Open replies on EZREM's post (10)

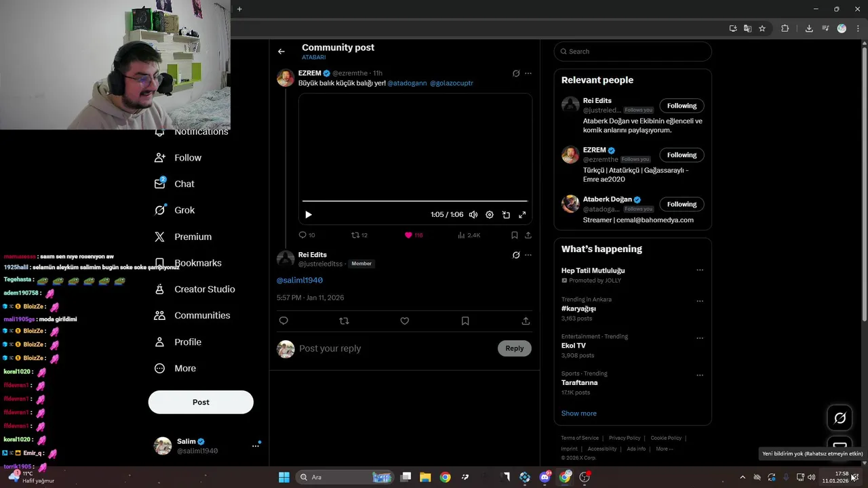click(307, 235)
